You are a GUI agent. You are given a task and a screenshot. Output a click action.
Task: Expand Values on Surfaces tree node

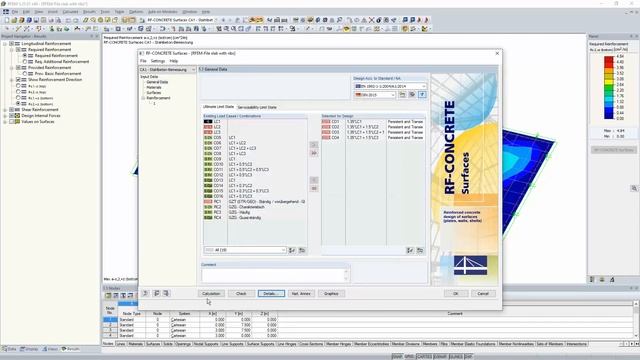point(5,122)
